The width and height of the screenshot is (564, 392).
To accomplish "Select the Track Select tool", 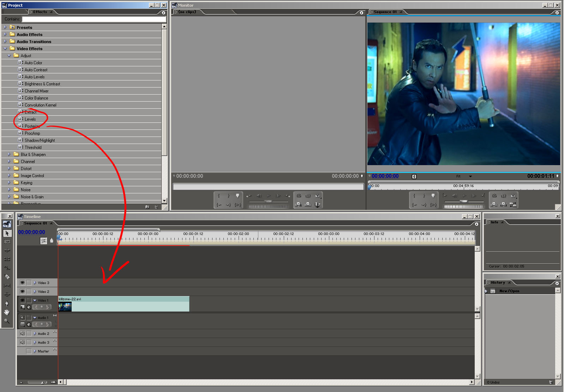I will click(7, 242).
